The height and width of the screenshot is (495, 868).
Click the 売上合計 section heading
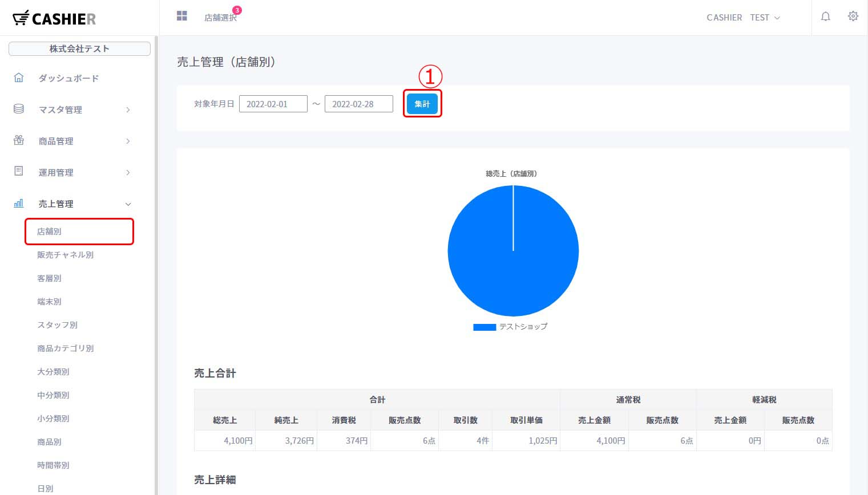tap(215, 374)
